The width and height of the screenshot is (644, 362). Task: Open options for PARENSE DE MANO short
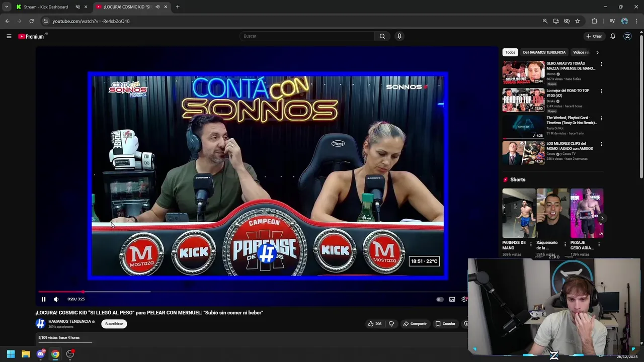pos(531,245)
